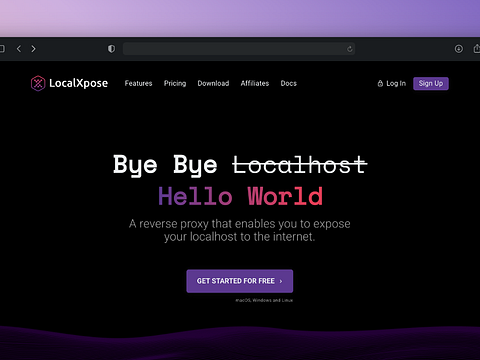Toggle the sidebar icon in browser toolbar

click(2, 49)
